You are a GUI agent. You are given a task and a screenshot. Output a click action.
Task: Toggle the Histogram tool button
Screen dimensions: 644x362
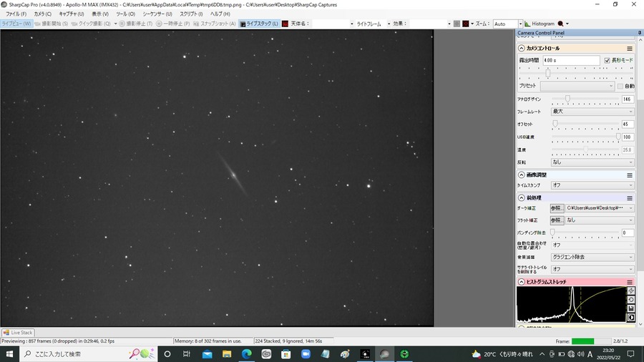tap(540, 24)
